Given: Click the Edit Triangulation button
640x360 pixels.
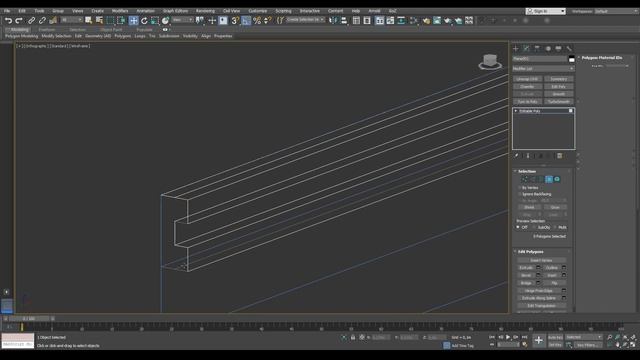Looking at the screenshot, I should click(541, 306).
